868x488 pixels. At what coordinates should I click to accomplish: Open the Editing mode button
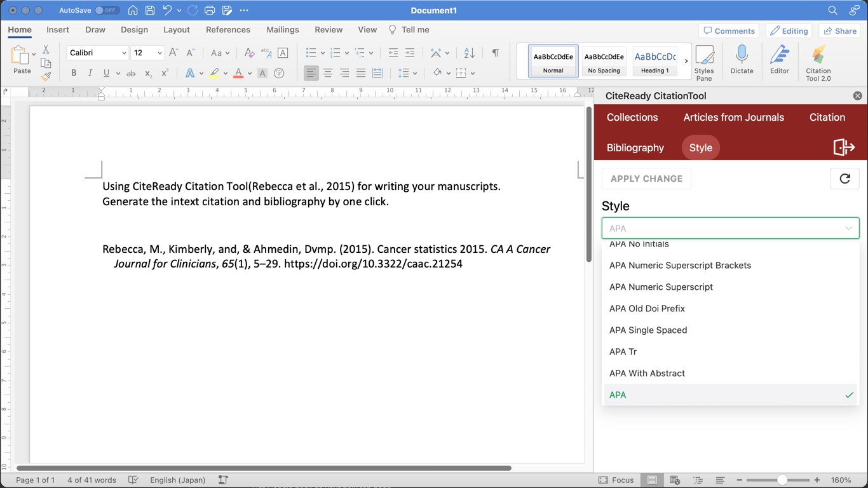point(789,30)
